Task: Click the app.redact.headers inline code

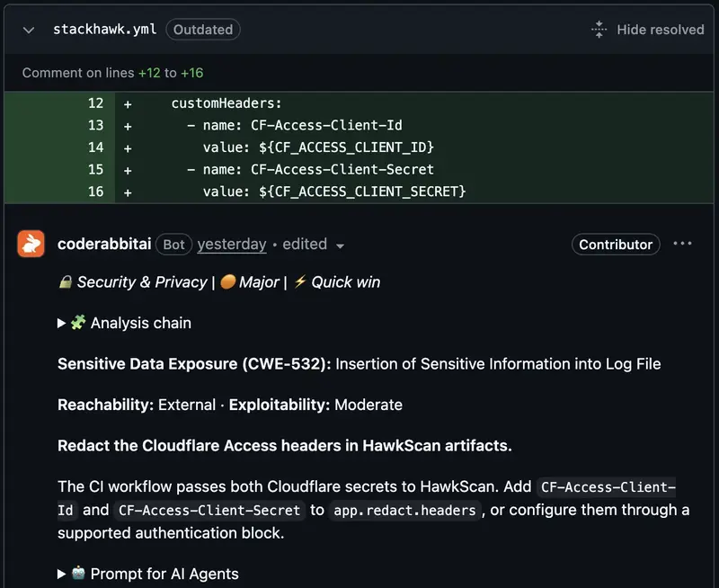Action: pyautogui.click(x=404, y=510)
